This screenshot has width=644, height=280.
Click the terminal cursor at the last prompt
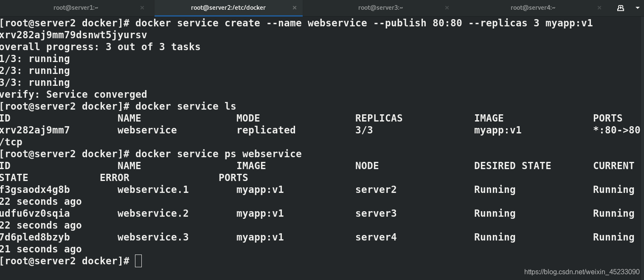tap(138, 261)
